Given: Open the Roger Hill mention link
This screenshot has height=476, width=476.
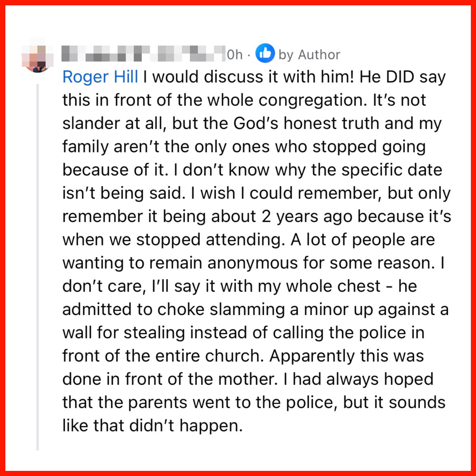Looking at the screenshot, I should pyautogui.click(x=100, y=77).
